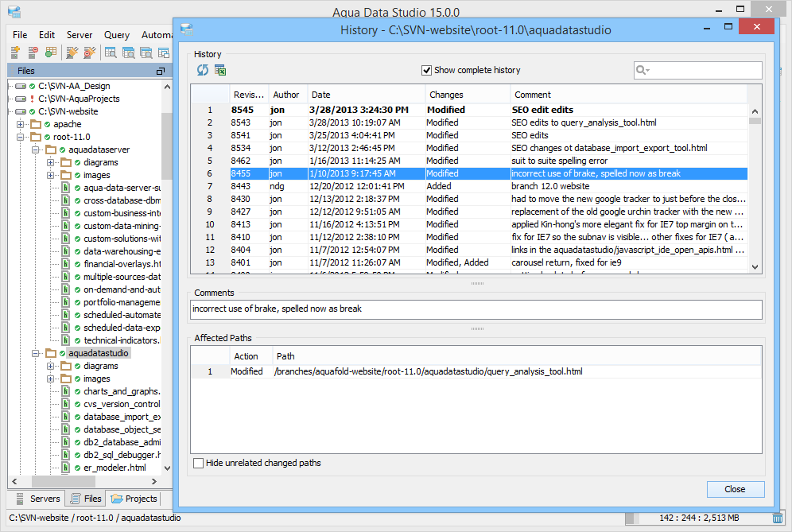Screen dimensions: 792x532
Task: Sort history by Comment column header
Action: 628,95
